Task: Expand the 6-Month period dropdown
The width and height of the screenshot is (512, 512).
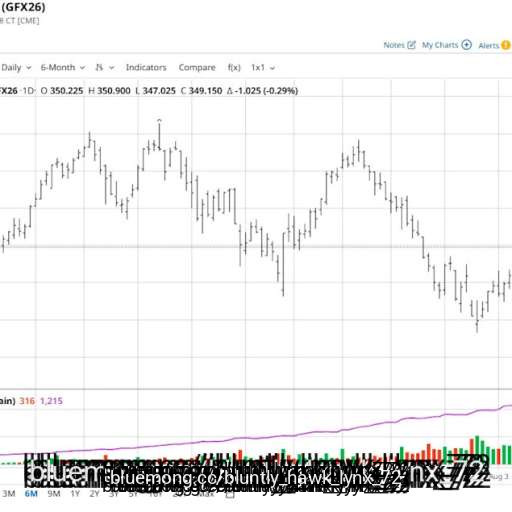Action: click(x=63, y=68)
